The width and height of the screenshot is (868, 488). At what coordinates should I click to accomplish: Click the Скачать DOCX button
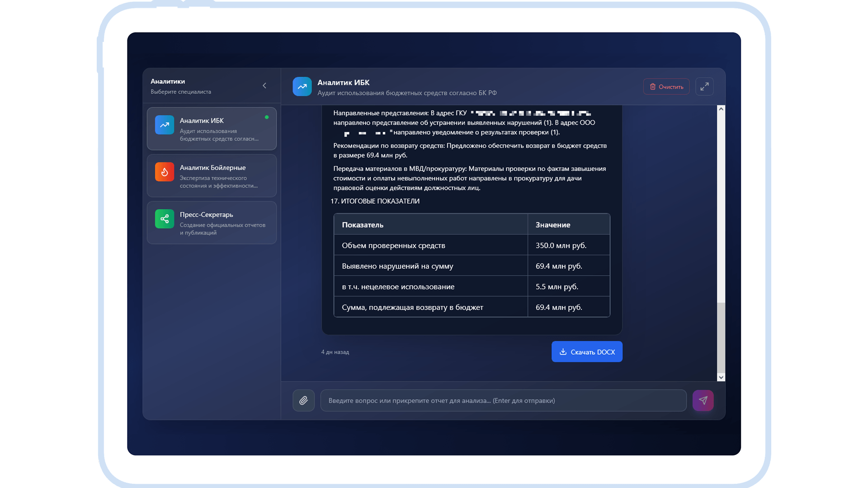coord(587,352)
